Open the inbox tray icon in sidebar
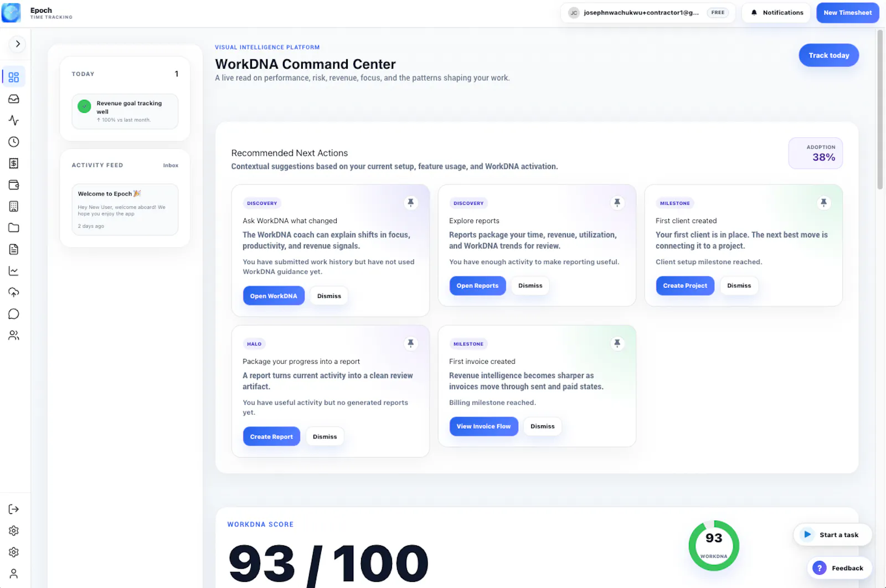This screenshot has height=588, width=886. [14, 99]
